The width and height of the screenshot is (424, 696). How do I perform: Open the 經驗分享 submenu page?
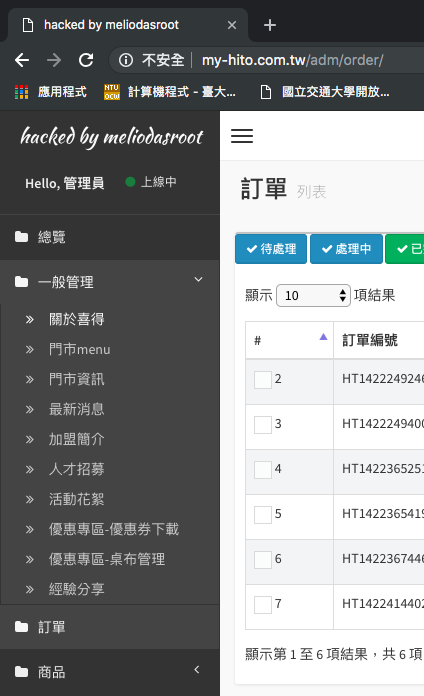(76, 589)
